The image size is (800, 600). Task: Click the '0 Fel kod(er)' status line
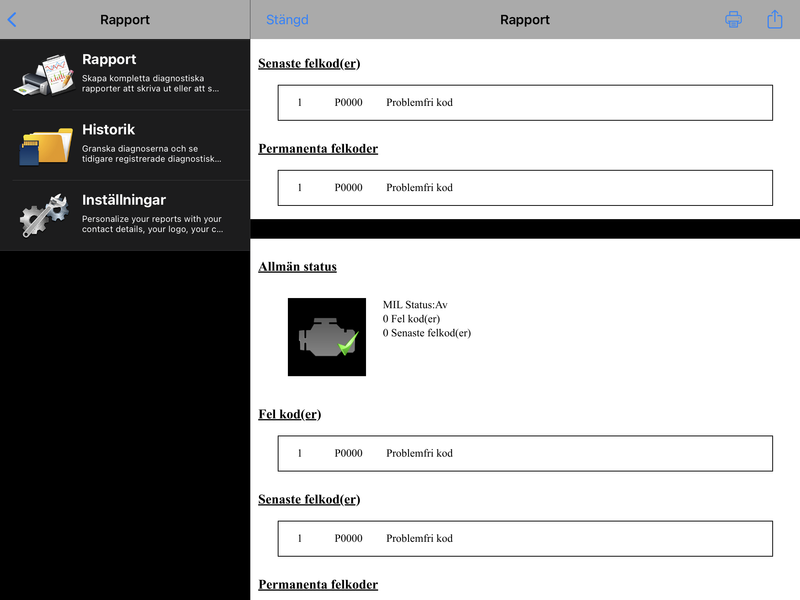[411, 319]
